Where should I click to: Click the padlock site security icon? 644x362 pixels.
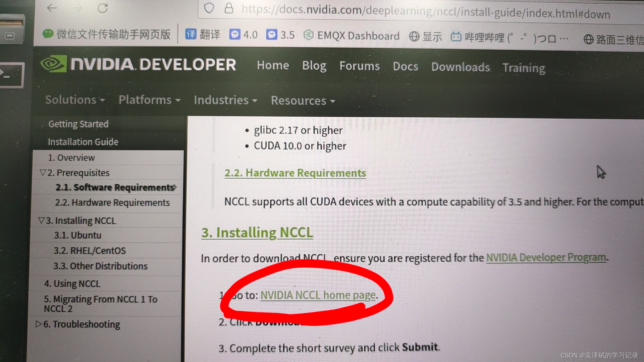(229, 8)
